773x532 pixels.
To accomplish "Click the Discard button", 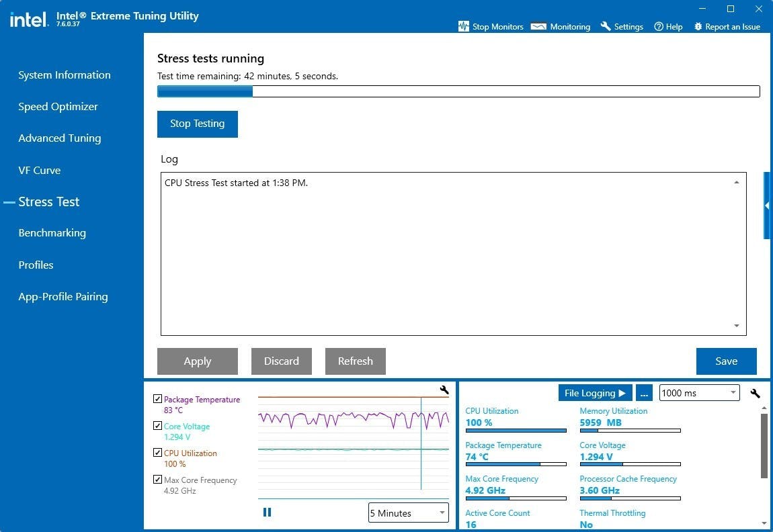I will pos(282,361).
